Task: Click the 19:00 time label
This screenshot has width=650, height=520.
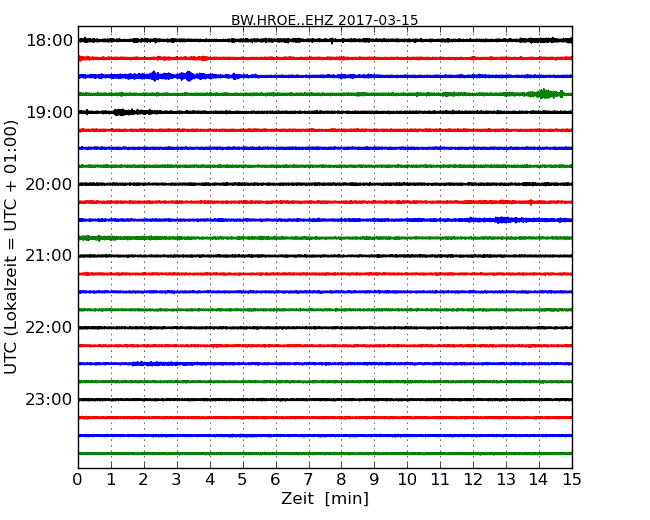Action: click(49, 112)
